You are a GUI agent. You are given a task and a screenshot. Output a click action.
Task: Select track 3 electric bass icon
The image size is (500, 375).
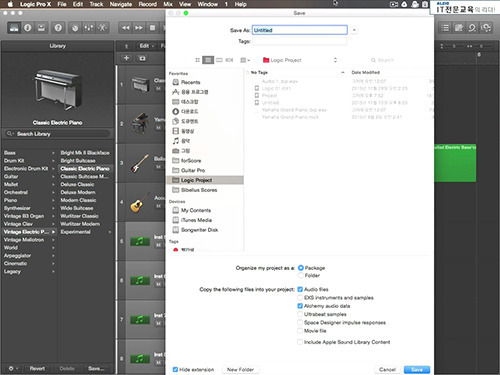click(x=140, y=163)
